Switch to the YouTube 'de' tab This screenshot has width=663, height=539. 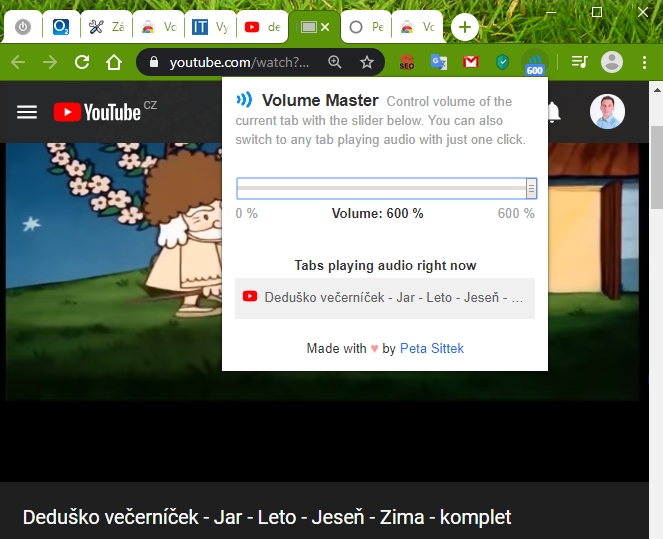pyautogui.click(x=262, y=27)
